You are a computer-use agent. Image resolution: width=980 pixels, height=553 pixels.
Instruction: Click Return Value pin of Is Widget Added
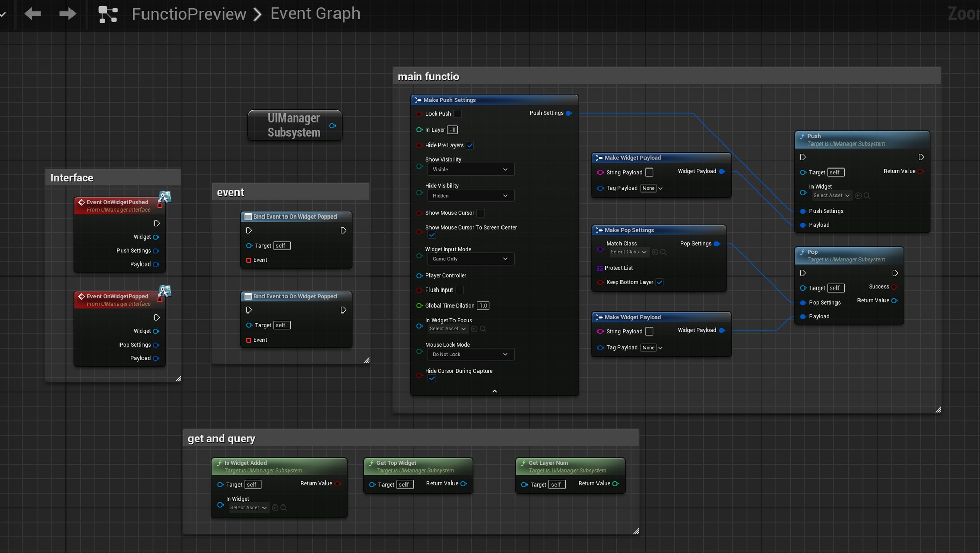(x=338, y=484)
